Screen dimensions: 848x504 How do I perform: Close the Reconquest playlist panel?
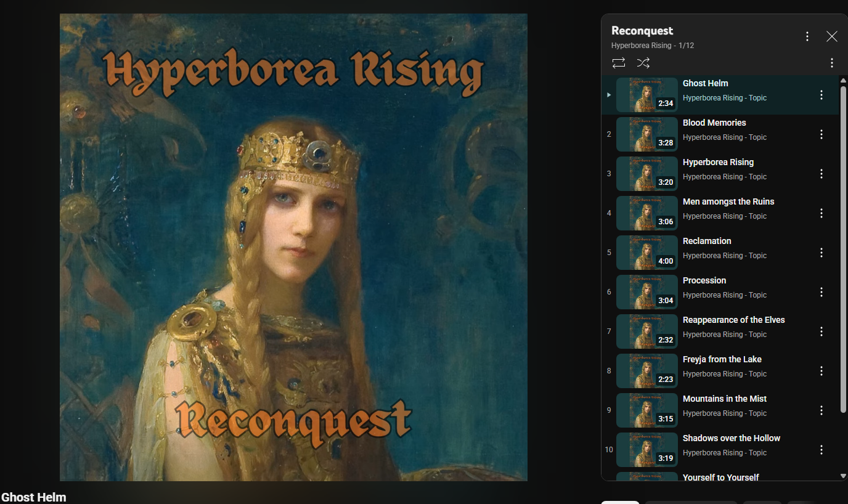tap(832, 36)
